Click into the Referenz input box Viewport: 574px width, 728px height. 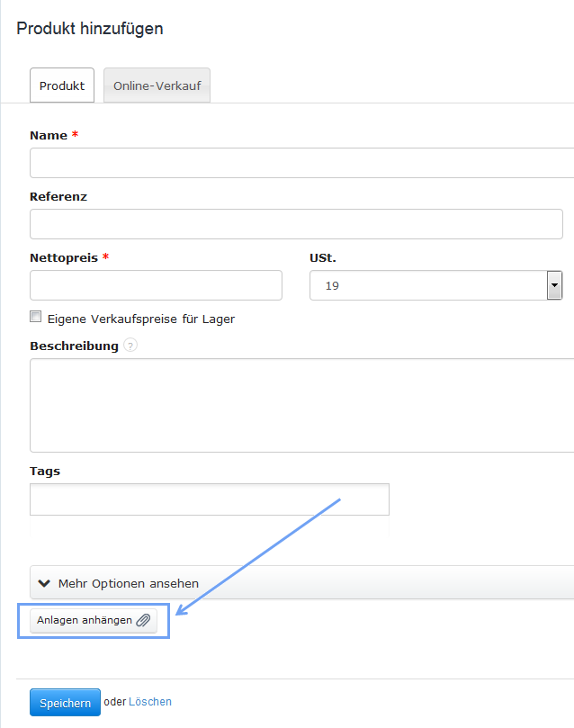pyautogui.click(x=296, y=225)
